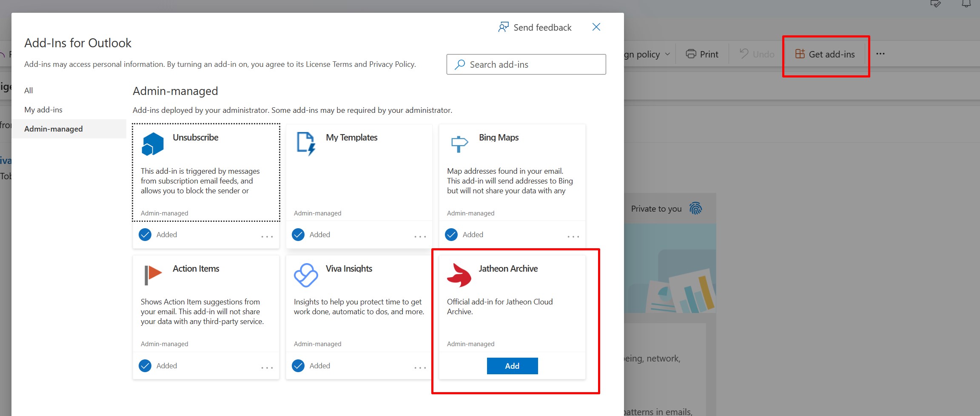Click the Unsubscribe add-in hexagon icon

point(152,144)
